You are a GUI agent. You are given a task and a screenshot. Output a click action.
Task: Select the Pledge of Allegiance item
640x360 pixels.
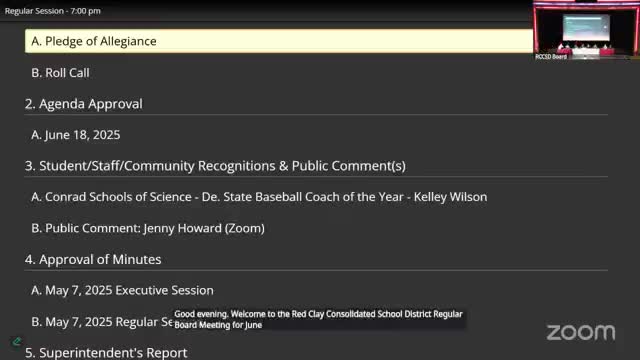click(279, 41)
